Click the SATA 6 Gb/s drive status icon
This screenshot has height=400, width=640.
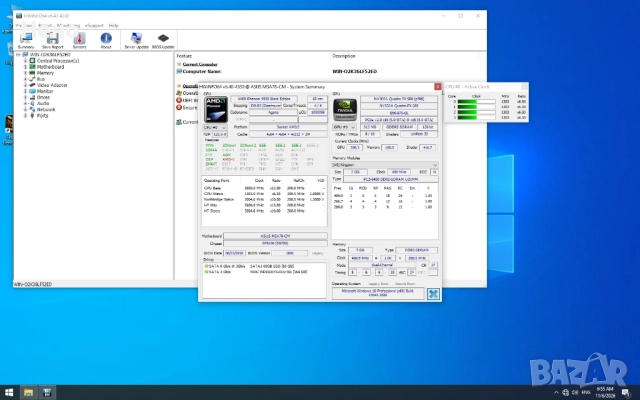(207, 266)
